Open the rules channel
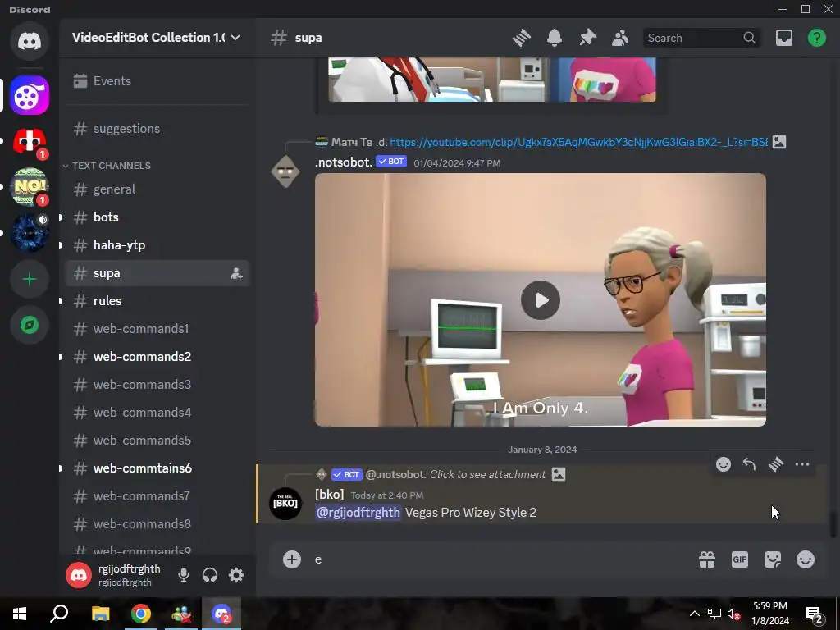The image size is (840, 630). 157,300
